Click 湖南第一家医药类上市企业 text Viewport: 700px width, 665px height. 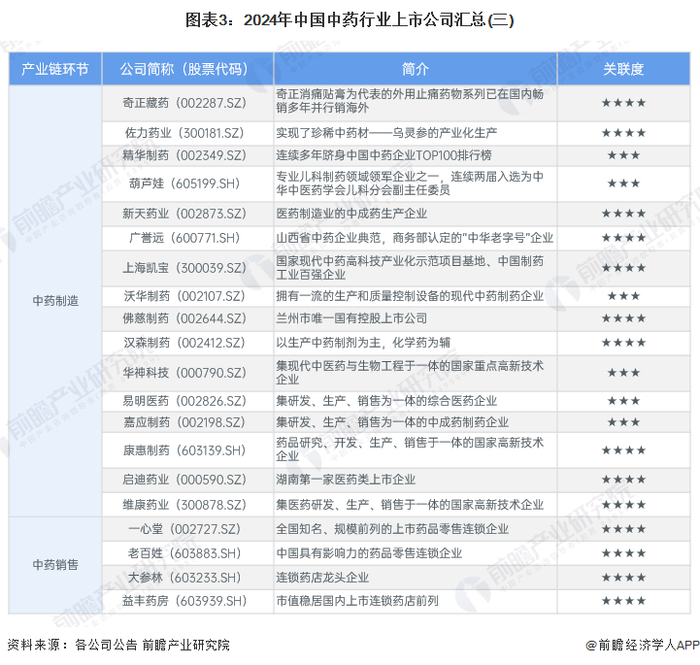click(x=346, y=480)
